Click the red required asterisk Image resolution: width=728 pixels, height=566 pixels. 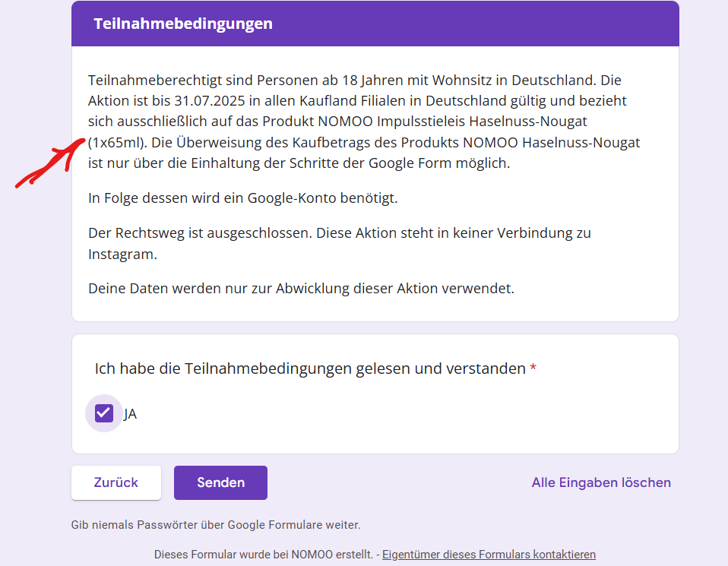[533, 368]
